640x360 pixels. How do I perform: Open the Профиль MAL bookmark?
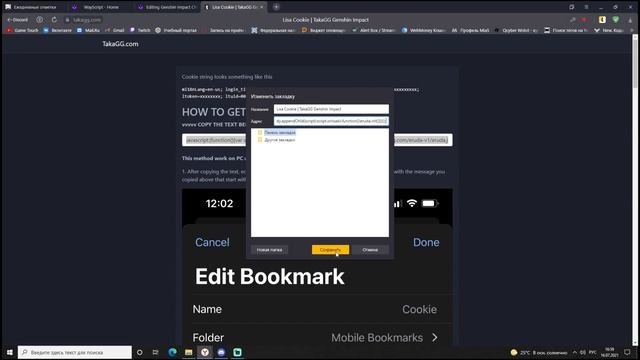pyautogui.click(x=471, y=30)
